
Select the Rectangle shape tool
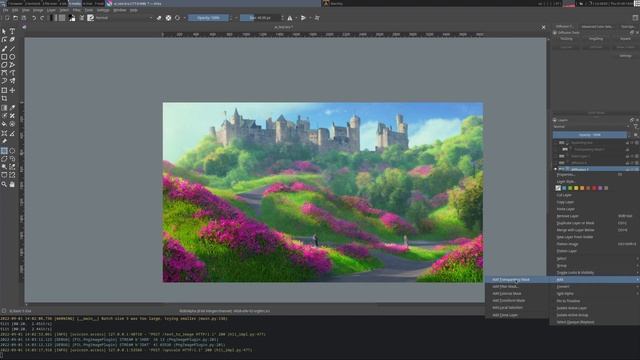point(4,57)
